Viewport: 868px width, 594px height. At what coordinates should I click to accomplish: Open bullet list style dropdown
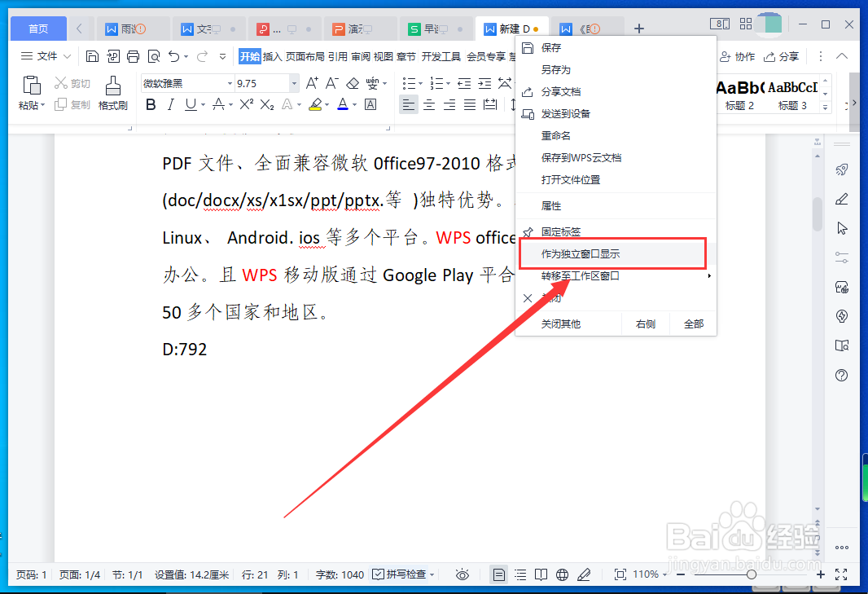[x=421, y=84]
